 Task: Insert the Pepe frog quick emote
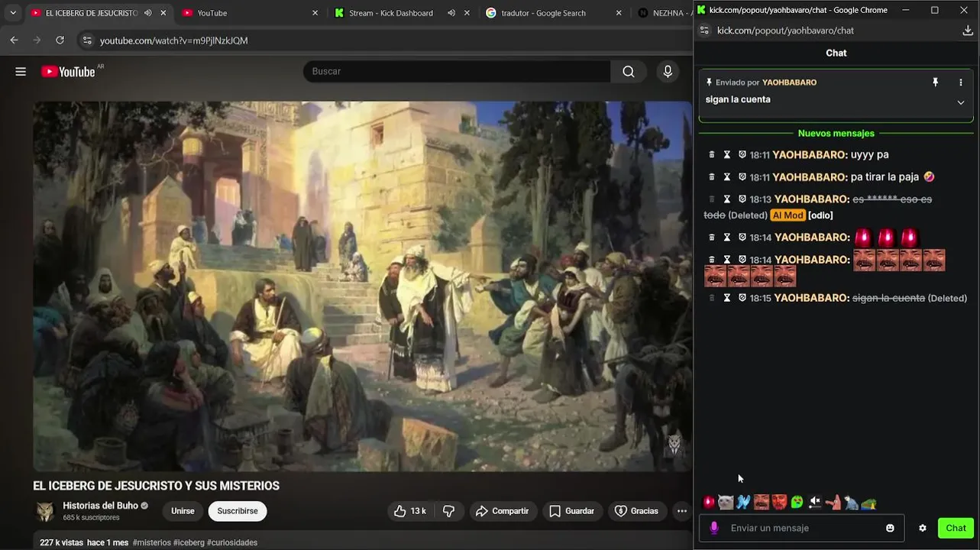[x=868, y=503]
